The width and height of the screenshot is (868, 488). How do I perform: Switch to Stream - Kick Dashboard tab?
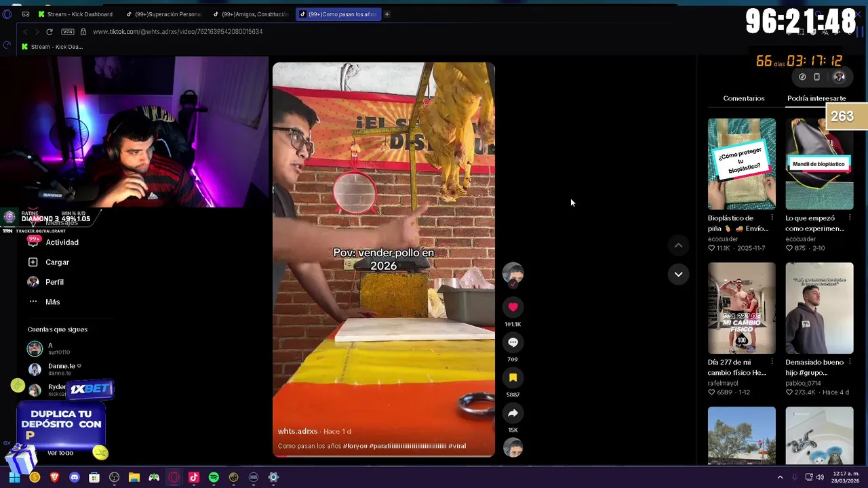(x=76, y=14)
